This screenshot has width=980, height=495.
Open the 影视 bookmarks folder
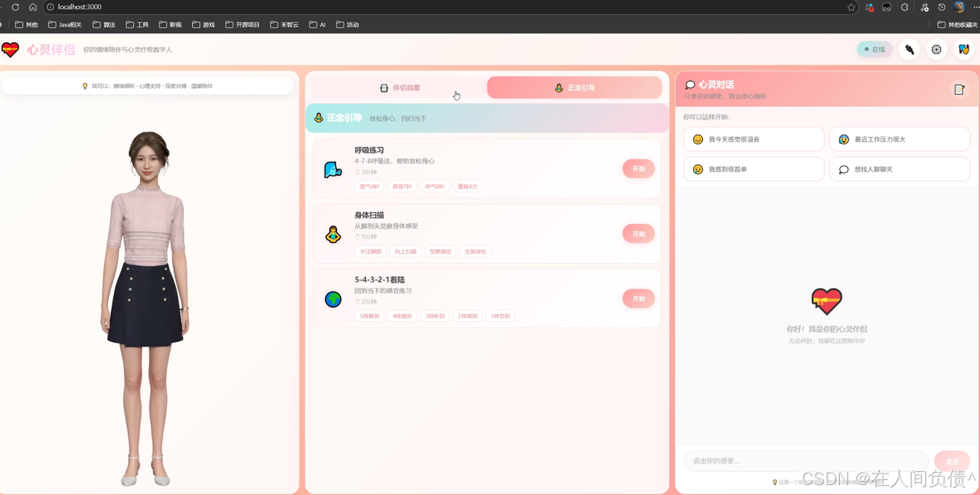click(x=170, y=24)
